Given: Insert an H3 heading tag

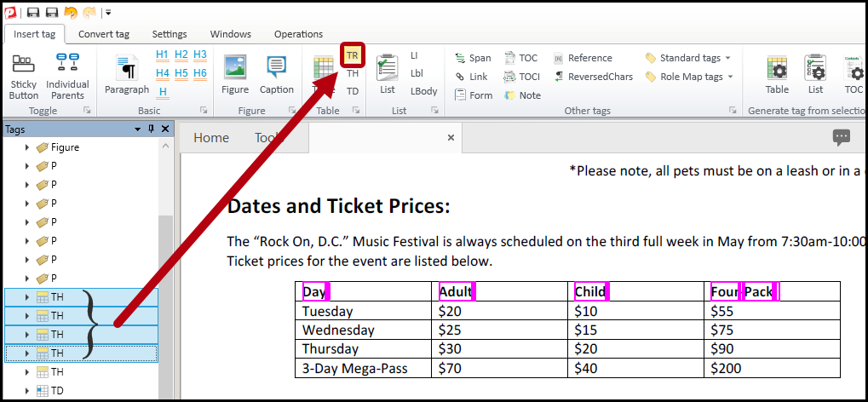Looking at the screenshot, I should [x=200, y=55].
